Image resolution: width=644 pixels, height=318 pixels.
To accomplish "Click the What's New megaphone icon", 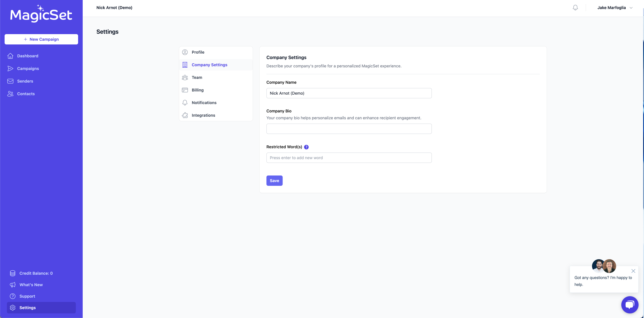I will click(x=13, y=285).
